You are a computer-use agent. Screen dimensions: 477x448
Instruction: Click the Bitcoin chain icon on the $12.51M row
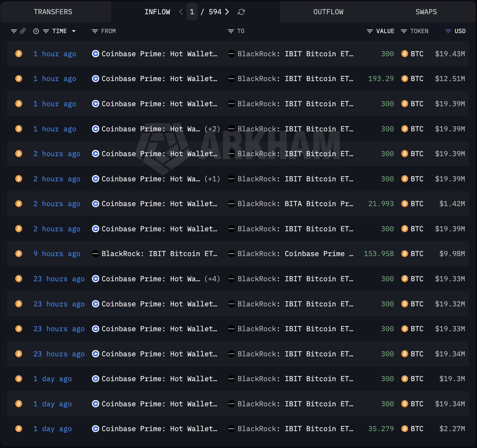19,79
